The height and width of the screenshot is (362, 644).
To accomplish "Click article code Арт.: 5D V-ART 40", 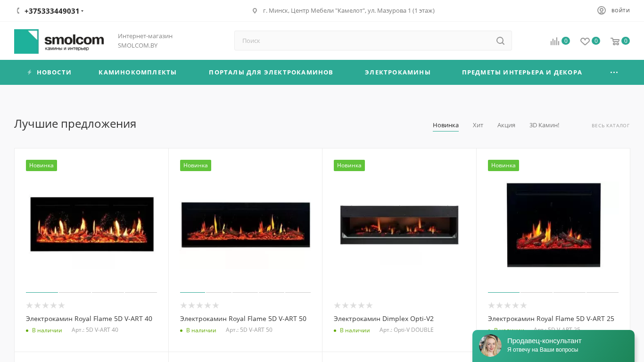I will [x=95, y=330].
